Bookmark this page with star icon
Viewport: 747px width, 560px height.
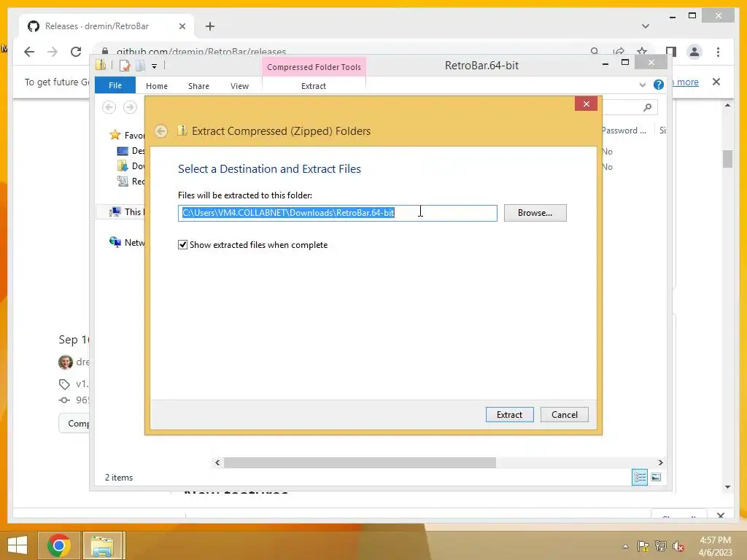(x=642, y=51)
